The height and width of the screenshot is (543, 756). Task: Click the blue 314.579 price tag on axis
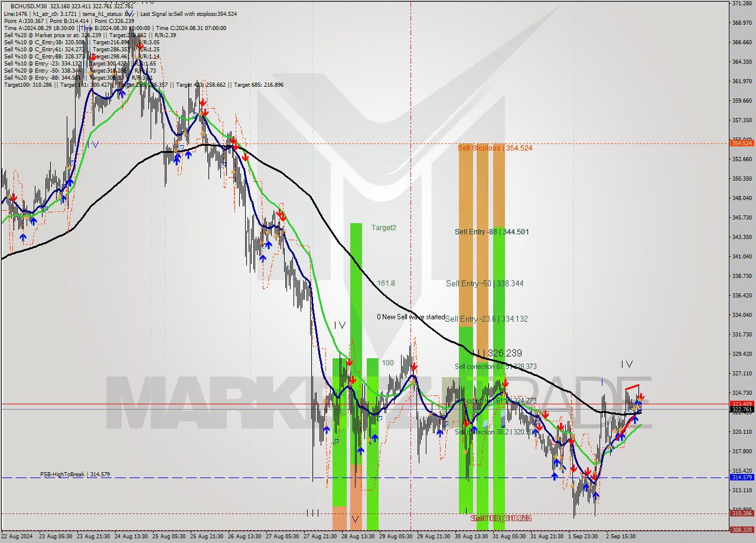742,477
